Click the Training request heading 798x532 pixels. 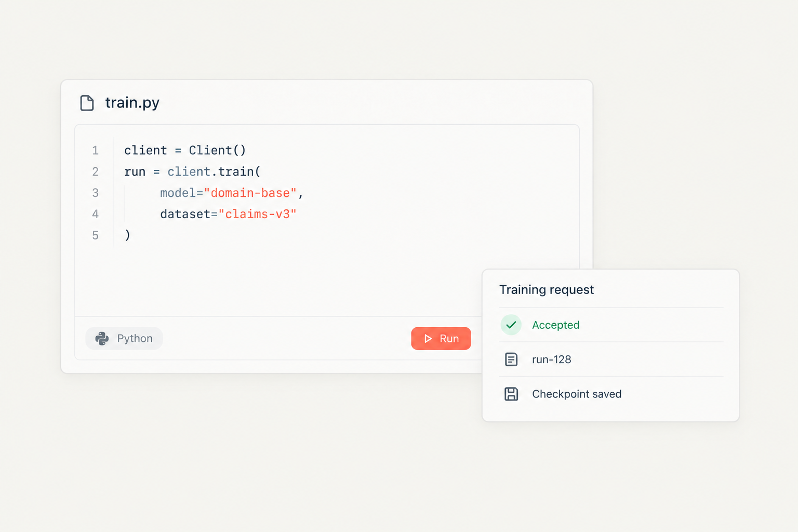coord(547,289)
